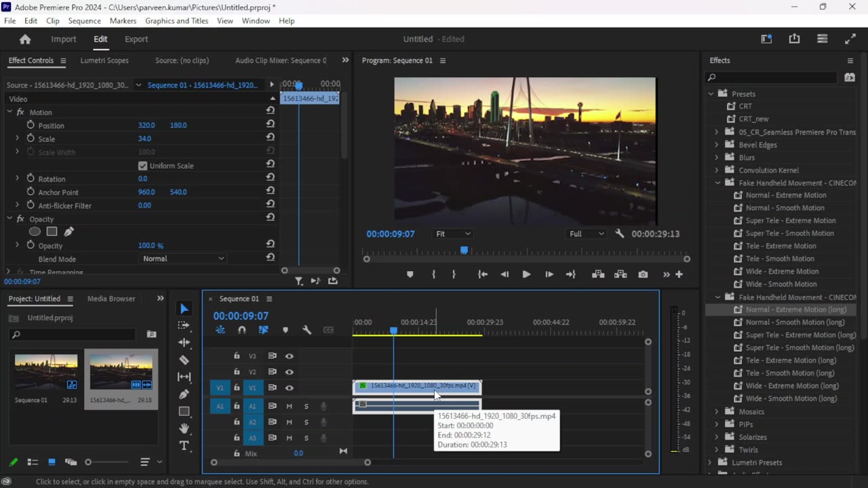The width and height of the screenshot is (868, 488).
Task: Select the Slip tool
Action: (x=184, y=377)
